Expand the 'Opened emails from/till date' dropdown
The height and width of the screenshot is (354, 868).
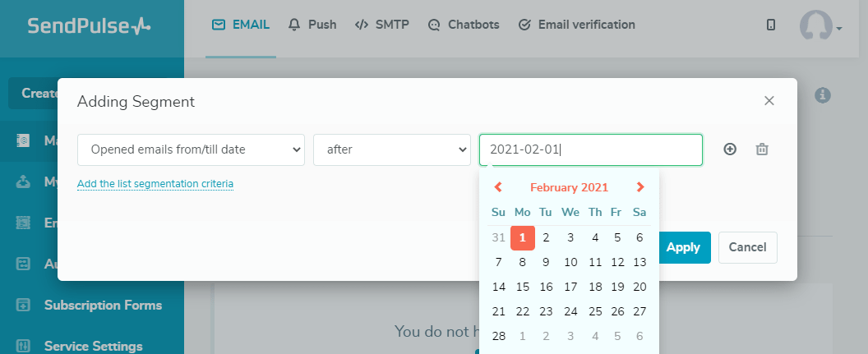pos(191,149)
